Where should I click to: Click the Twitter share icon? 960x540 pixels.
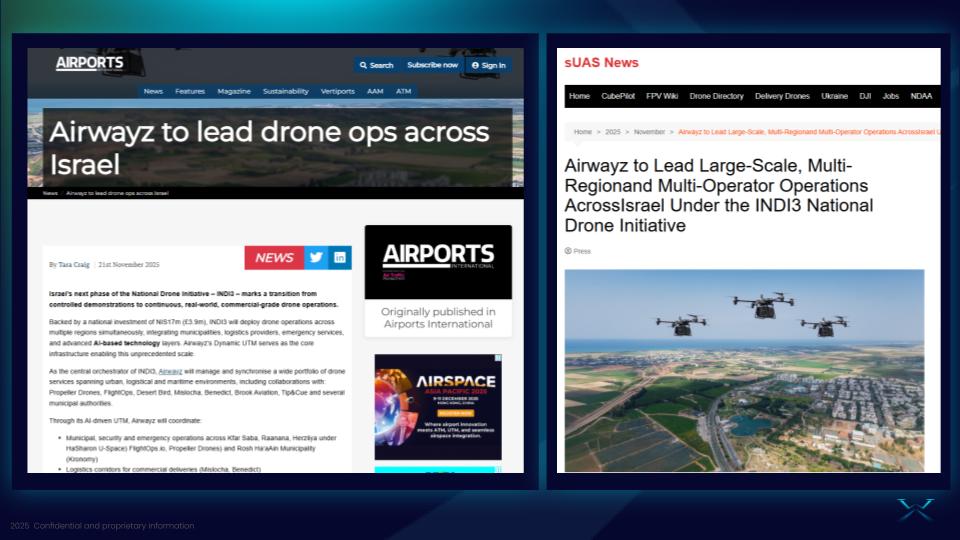coord(316,257)
